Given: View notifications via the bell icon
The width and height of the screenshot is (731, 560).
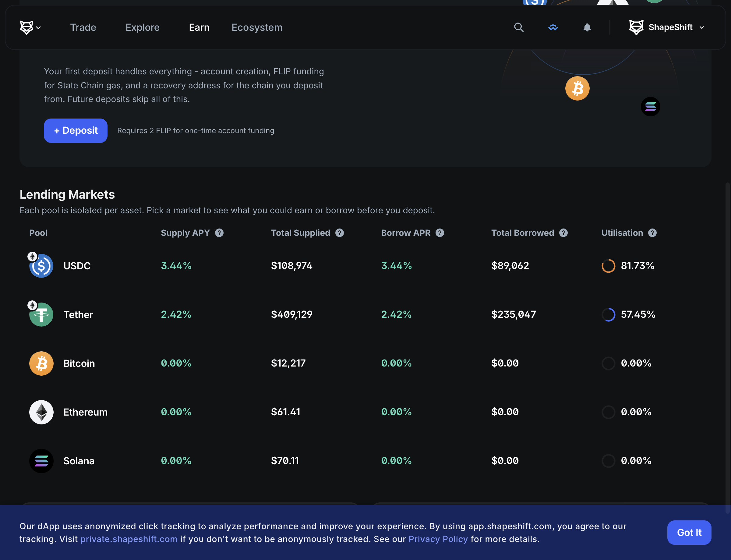Looking at the screenshot, I should click(587, 27).
